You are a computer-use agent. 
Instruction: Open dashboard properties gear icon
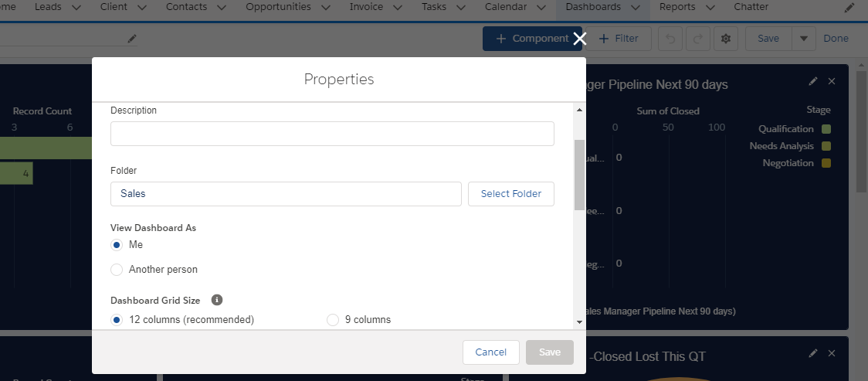point(725,39)
